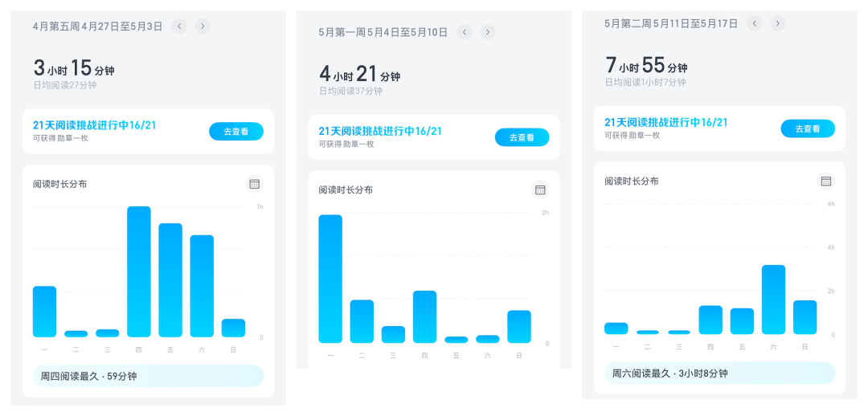Screen dimensions: 868x416
Task: Select Monday bar in 5月第一周 chart
Action: tap(330, 279)
